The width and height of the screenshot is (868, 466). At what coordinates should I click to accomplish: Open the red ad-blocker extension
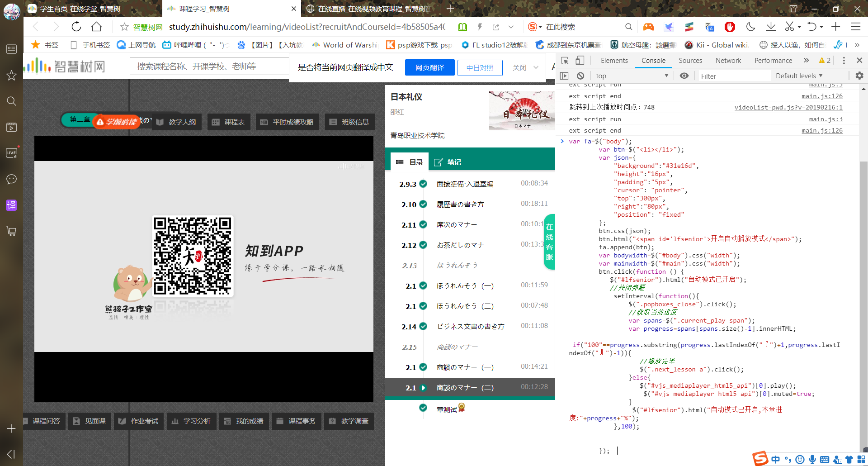[x=730, y=27]
